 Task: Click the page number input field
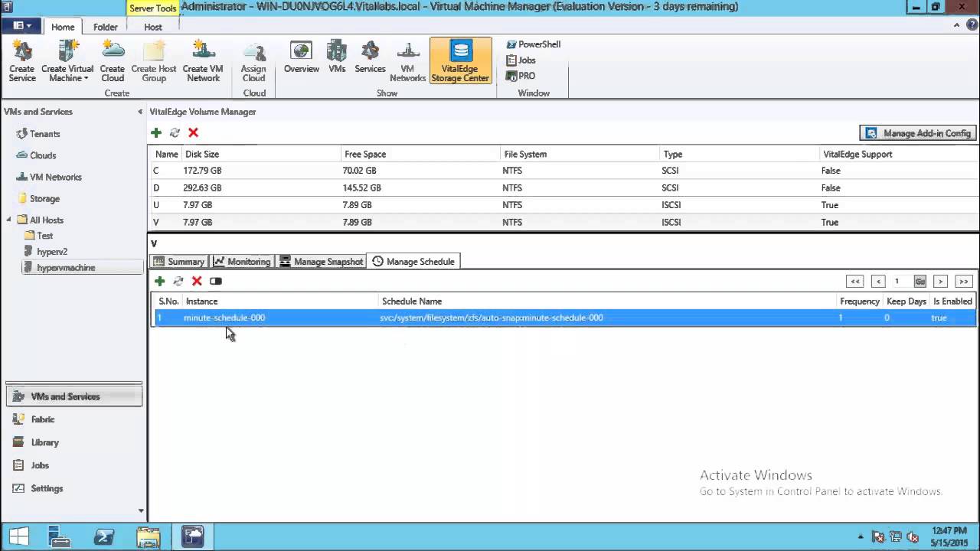[x=901, y=282]
